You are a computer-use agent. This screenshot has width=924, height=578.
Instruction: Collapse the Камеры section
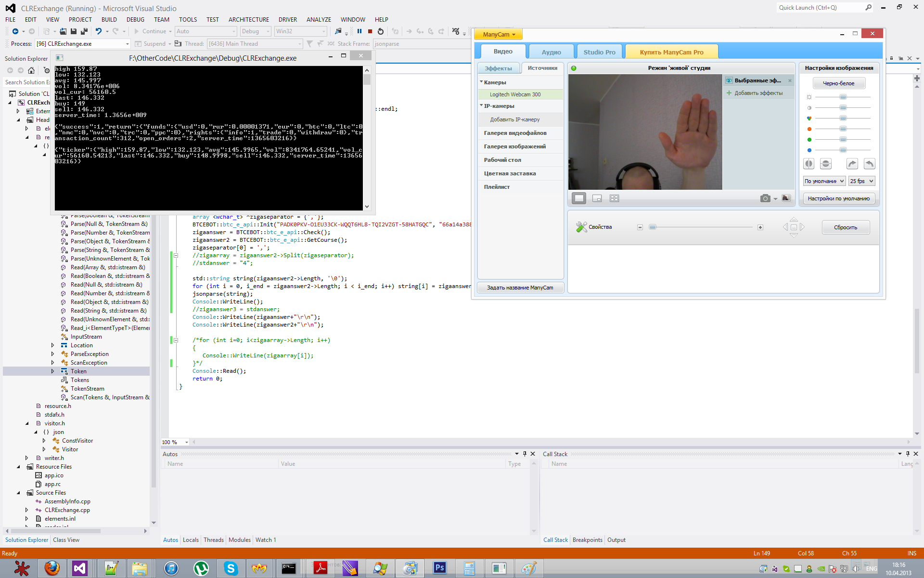tap(481, 82)
